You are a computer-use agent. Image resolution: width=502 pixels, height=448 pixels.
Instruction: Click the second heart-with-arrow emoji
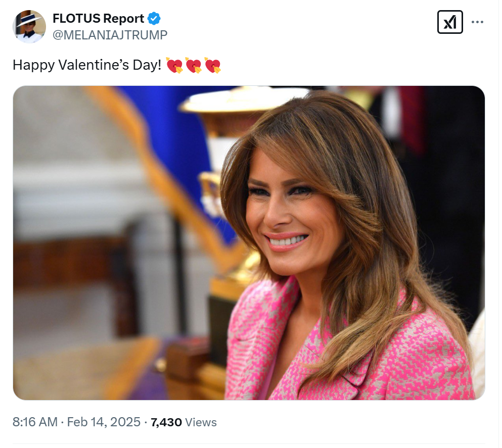[x=194, y=65]
